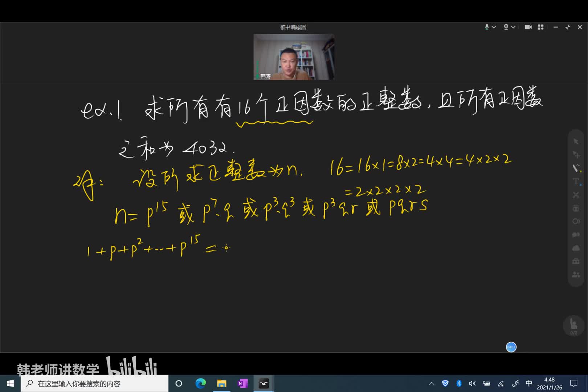Toggle the video recording camera button
Image resolution: width=588 pixels, height=392 pixels.
(528, 27)
